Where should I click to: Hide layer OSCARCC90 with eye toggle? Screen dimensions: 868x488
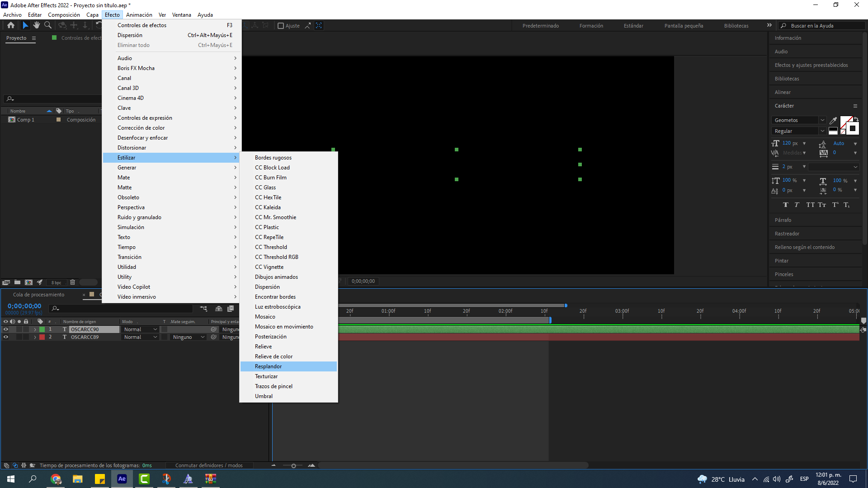point(6,329)
